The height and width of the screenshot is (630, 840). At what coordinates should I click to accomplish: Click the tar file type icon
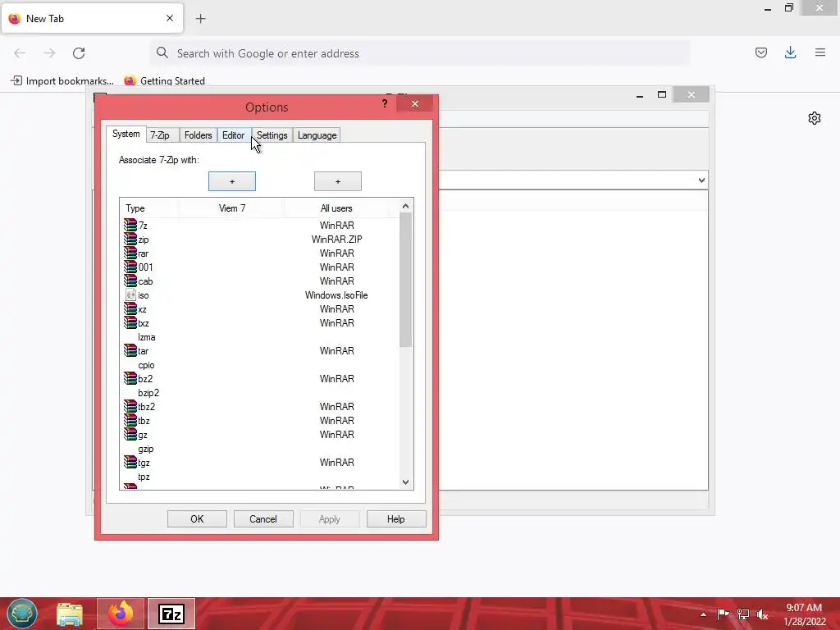(130, 350)
